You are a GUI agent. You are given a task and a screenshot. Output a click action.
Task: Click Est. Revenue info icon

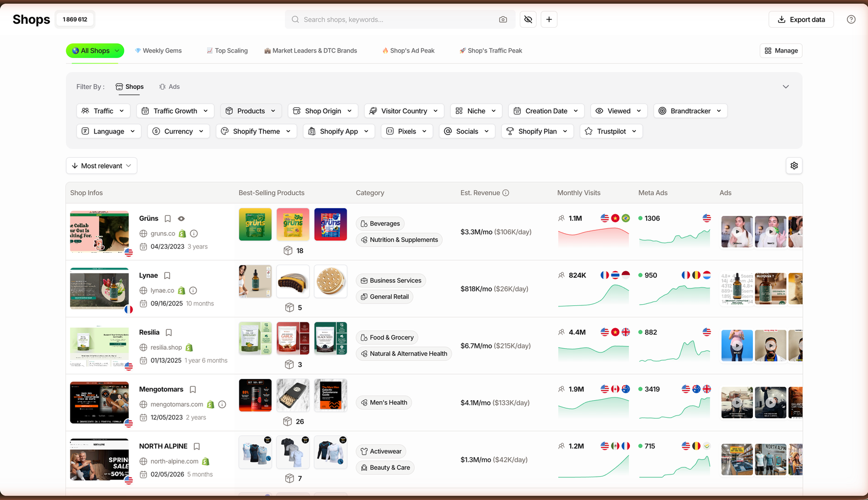[x=506, y=193]
